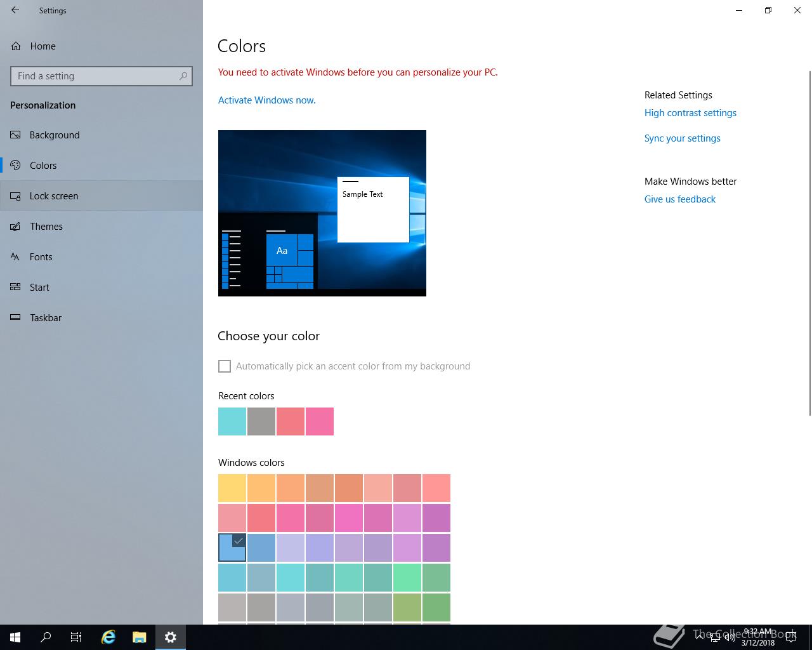Screen dimensions: 812x650
Task: Minimize the Settings window
Action: tap(739, 10)
